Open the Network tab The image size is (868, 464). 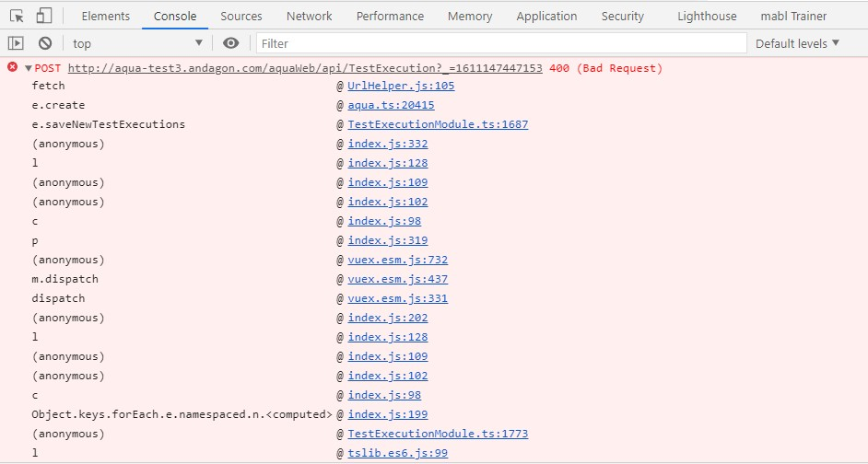point(309,17)
